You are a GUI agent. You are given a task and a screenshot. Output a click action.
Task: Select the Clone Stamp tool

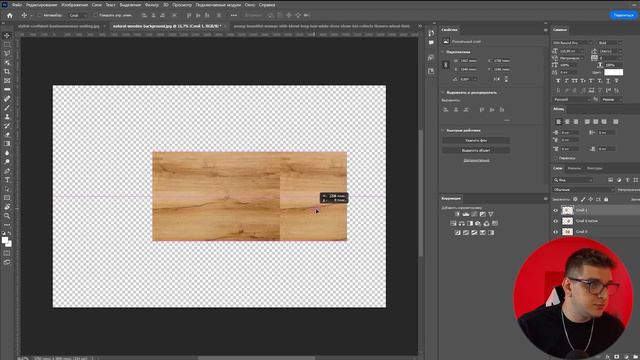tap(7, 117)
